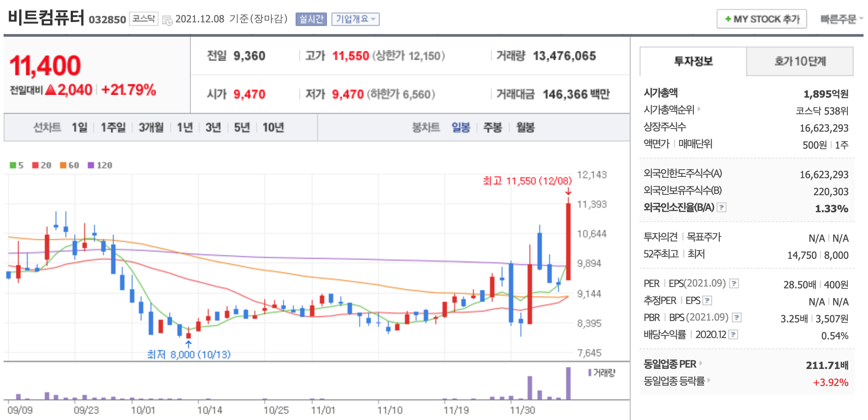This screenshot has width=868, height=420.
Task: Click the green plus in MY STOCK 추가
Action: point(728,19)
